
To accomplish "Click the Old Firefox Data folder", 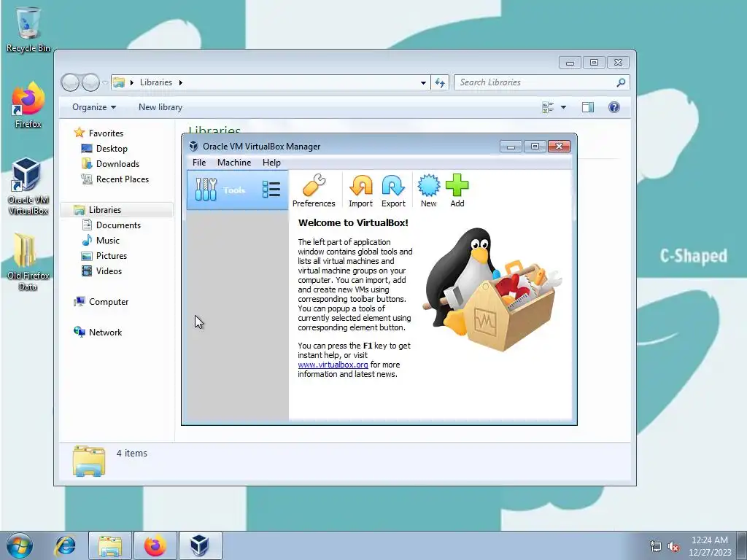I will pyautogui.click(x=28, y=262).
